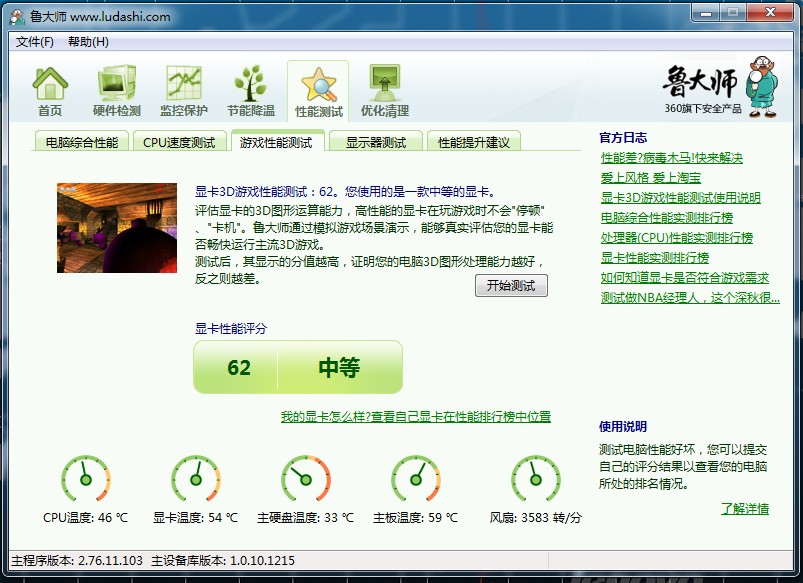Click text CPU温度: 46 ℃
803x583 pixels.
click(86, 517)
